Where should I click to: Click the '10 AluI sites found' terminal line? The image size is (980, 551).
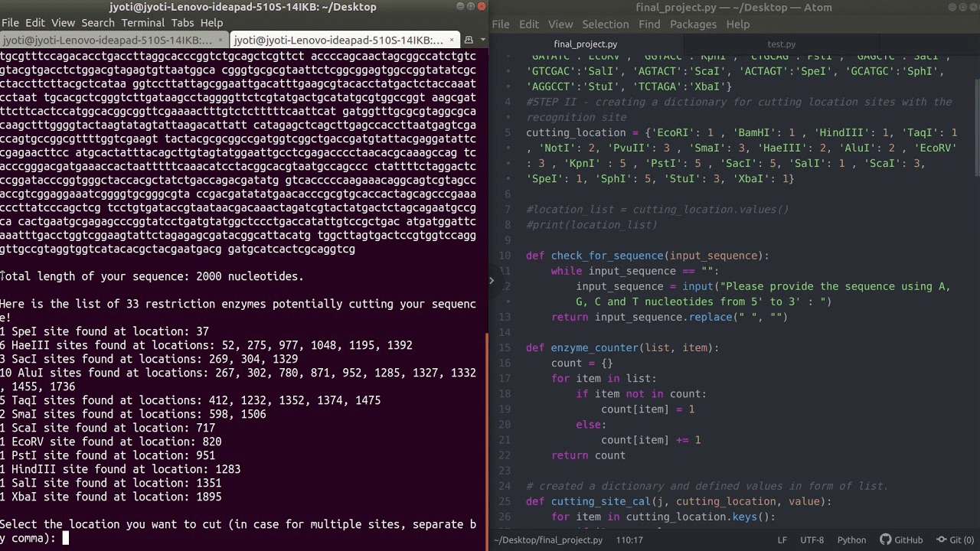click(x=238, y=380)
